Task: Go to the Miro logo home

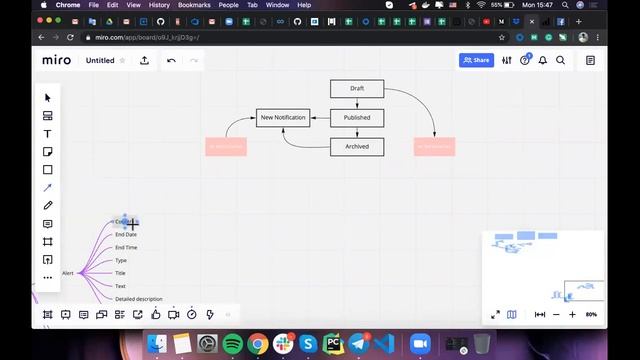Action: (57, 60)
